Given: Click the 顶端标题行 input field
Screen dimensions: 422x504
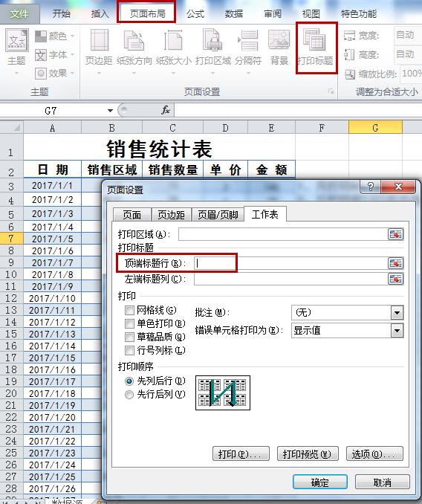Looking at the screenshot, I should [x=290, y=263].
